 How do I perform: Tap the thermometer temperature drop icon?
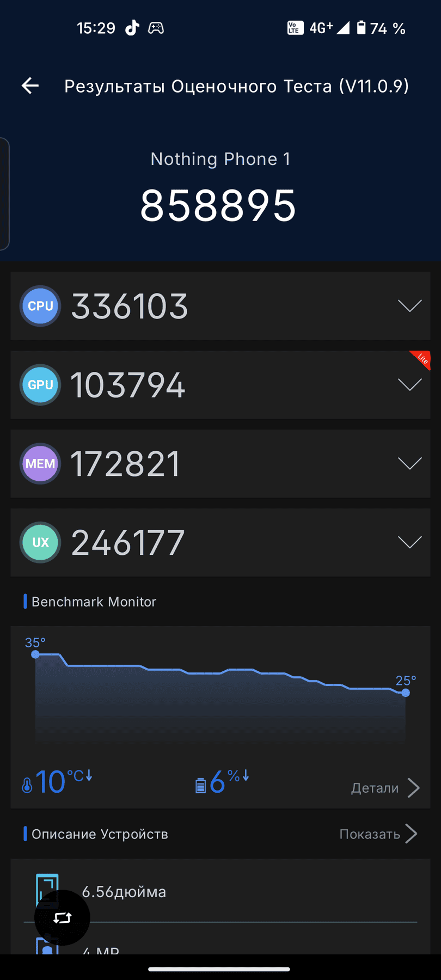27,785
